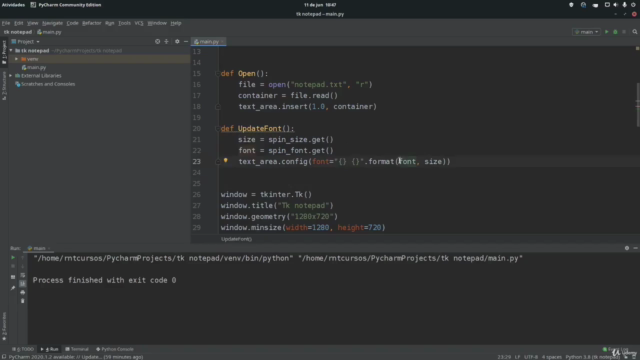
Task: Hide the Run tool window
Action: [x=636, y=248]
